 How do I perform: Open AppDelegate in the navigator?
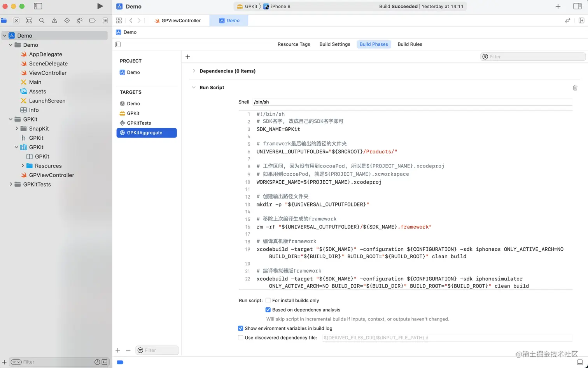click(45, 55)
